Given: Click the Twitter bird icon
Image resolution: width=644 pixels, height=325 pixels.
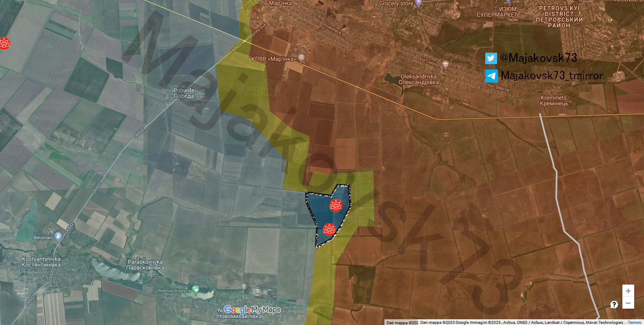Looking at the screenshot, I should [491, 58].
